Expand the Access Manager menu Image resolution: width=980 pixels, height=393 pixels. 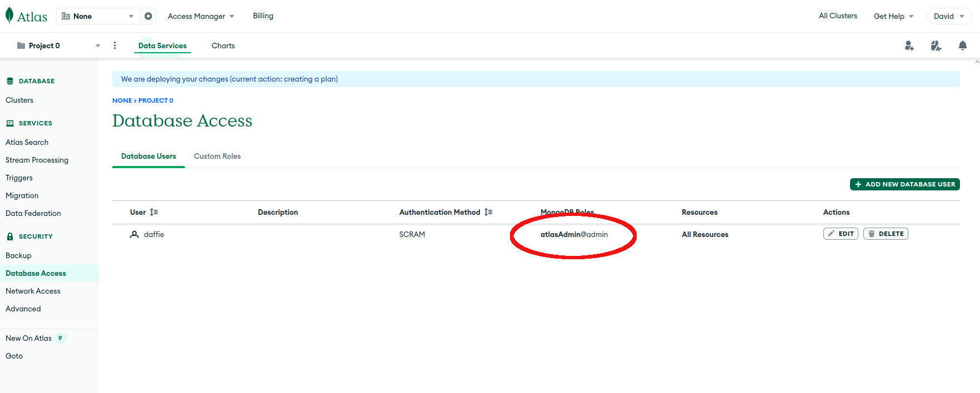pos(201,16)
